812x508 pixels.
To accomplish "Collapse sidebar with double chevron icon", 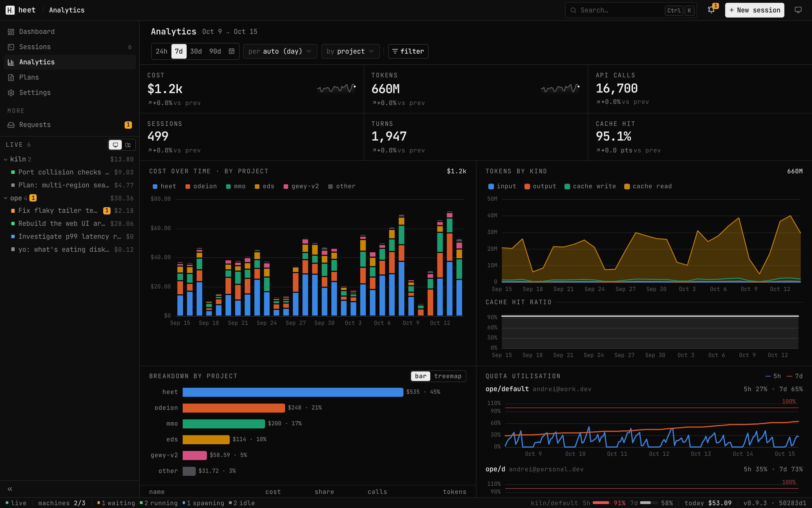I will point(10,489).
